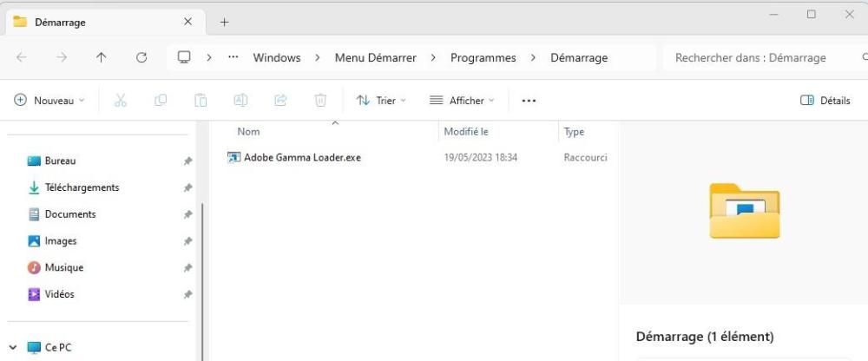Sort by the Type column header
This screenshot has height=361, width=868.
point(574,132)
